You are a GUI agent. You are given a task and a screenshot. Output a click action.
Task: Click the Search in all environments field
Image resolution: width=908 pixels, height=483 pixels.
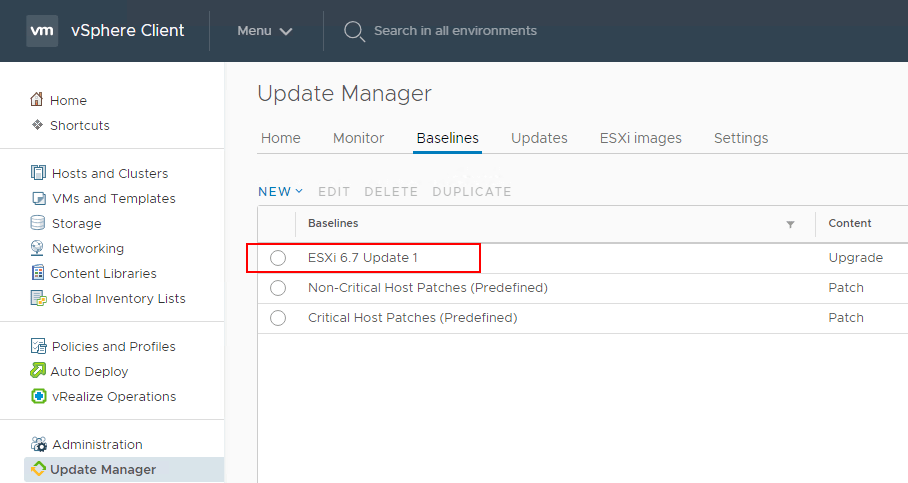tap(455, 31)
